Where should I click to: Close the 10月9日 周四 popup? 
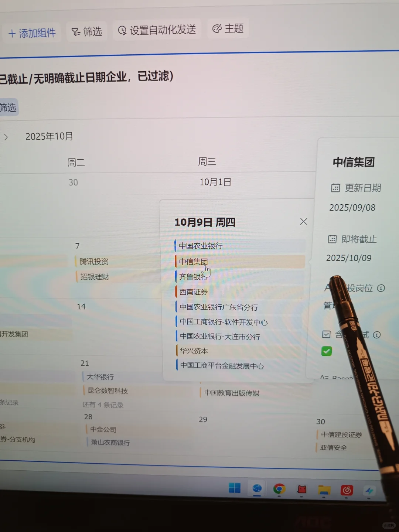click(303, 221)
